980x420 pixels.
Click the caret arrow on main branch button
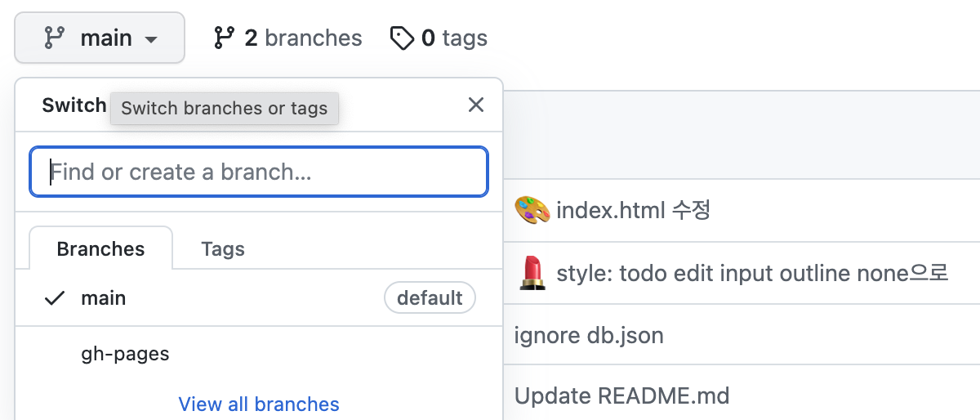click(150, 39)
